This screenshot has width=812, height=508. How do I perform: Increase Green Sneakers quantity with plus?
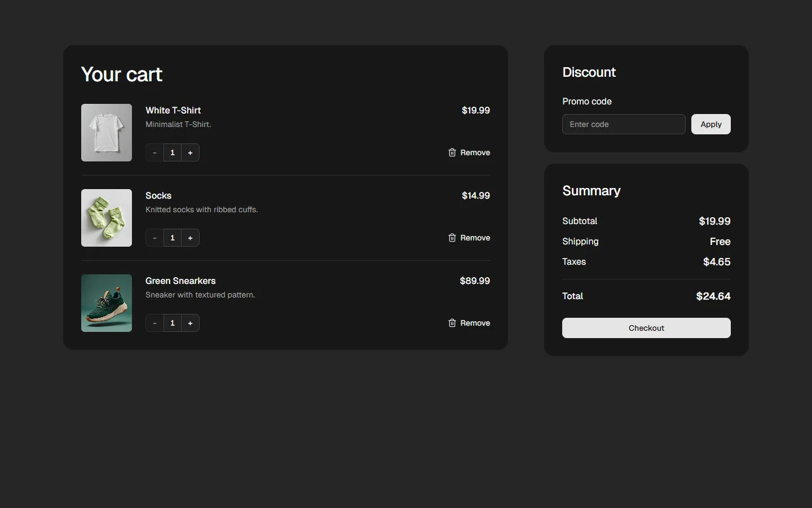coord(191,323)
